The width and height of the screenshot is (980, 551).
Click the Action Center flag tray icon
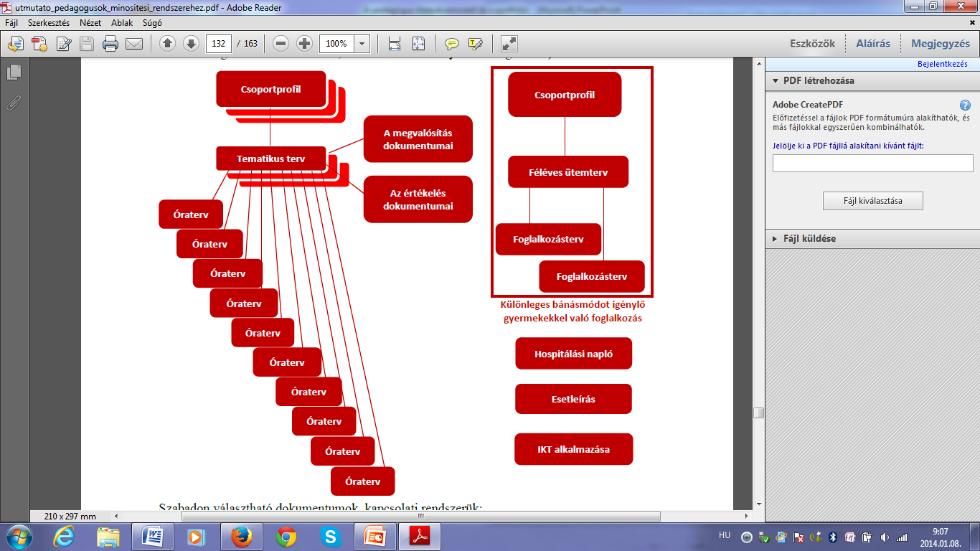pos(798,537)
